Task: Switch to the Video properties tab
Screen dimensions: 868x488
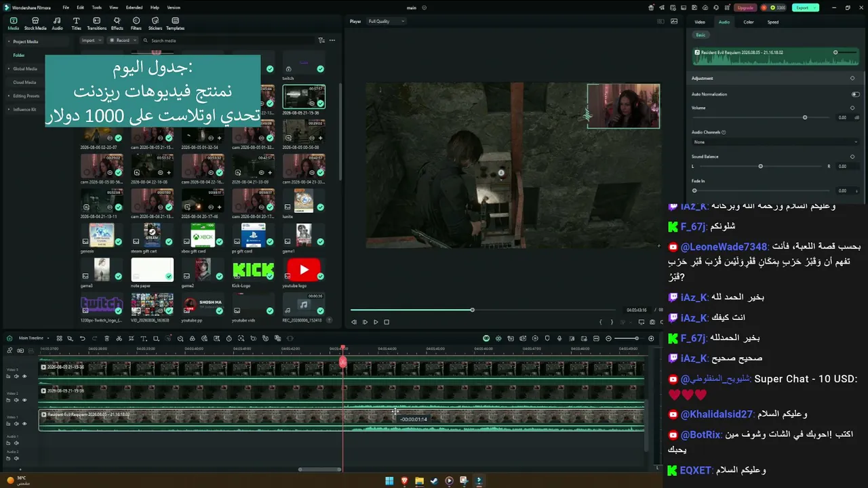Action: [x=700, y=22]
